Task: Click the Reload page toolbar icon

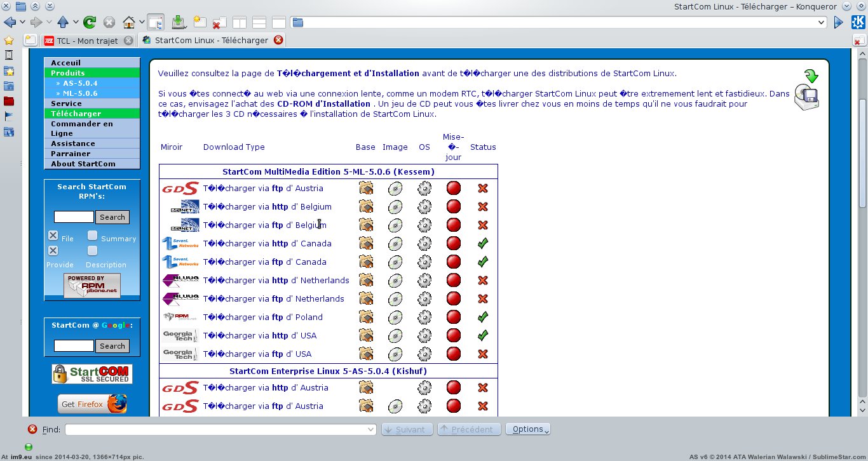Action: coord(90,22)
